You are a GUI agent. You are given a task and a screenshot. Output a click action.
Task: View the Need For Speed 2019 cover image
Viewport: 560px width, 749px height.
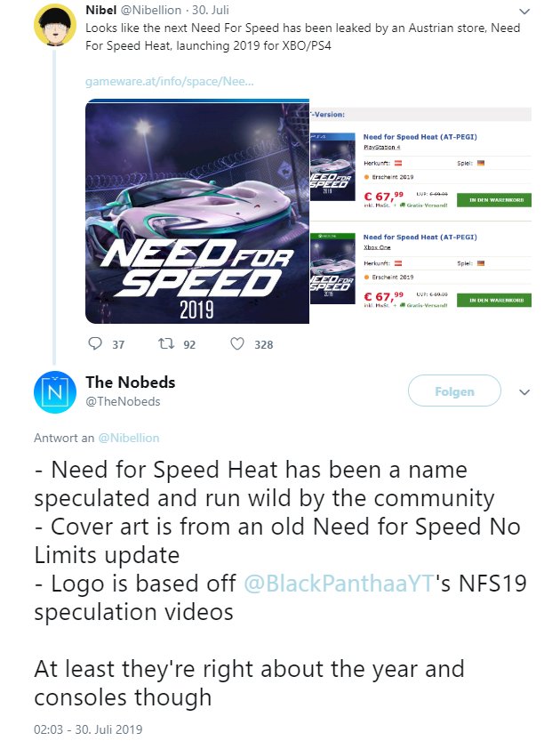pyautogui.click(x=197, y=211)
